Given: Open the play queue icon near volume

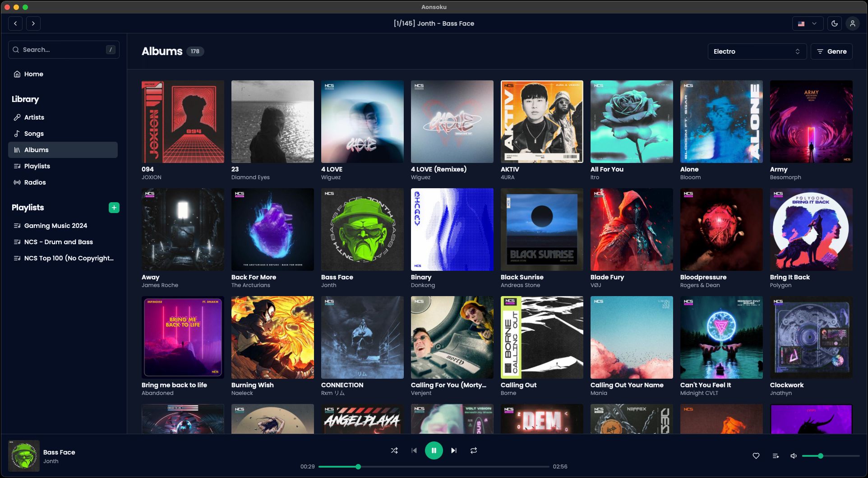Looking at the screenshot, I should click(x=776, y=456).
